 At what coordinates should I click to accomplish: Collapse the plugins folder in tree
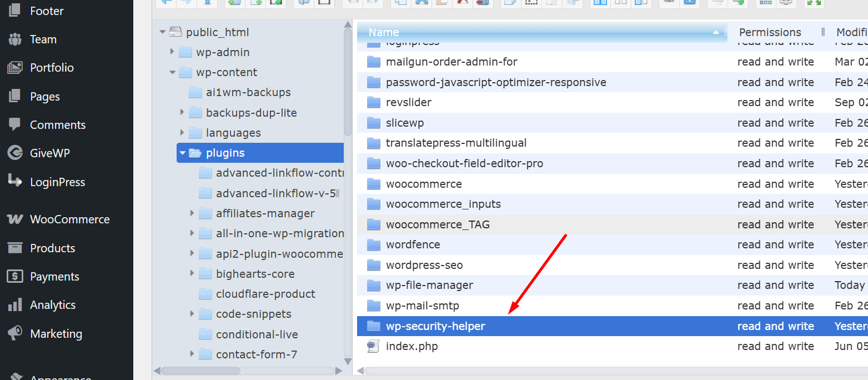coord(182,153)
